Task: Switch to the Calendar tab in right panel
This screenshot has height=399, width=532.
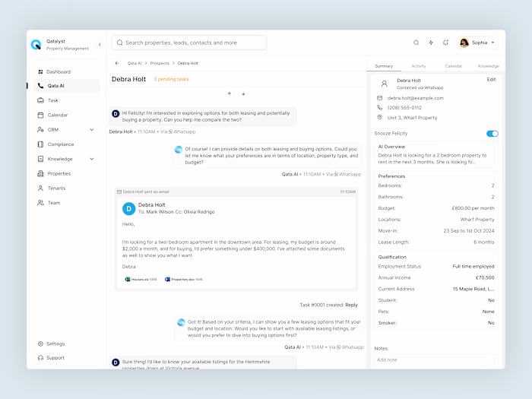Action: point(453,66)
